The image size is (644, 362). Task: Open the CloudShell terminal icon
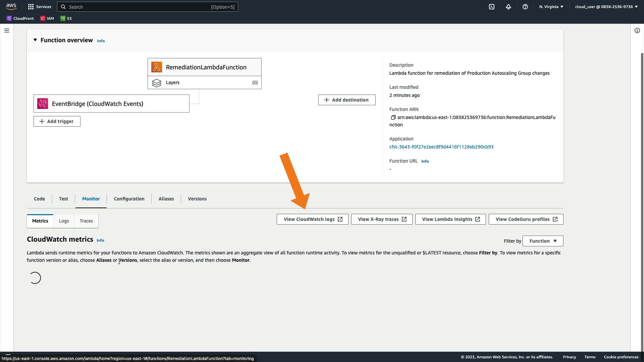pyautogui.click(x=492, y=7)
